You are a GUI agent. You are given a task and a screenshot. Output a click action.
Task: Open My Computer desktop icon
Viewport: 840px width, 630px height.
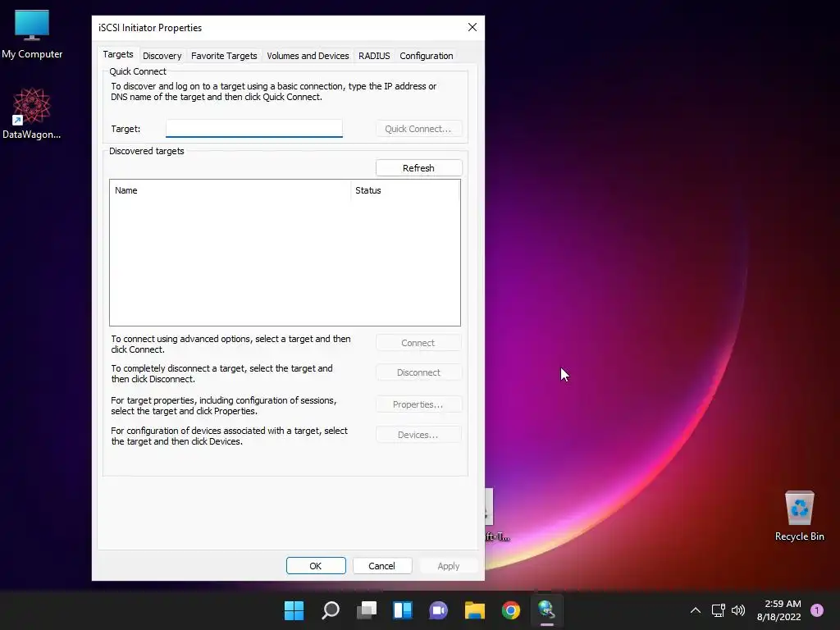point(32,34)
